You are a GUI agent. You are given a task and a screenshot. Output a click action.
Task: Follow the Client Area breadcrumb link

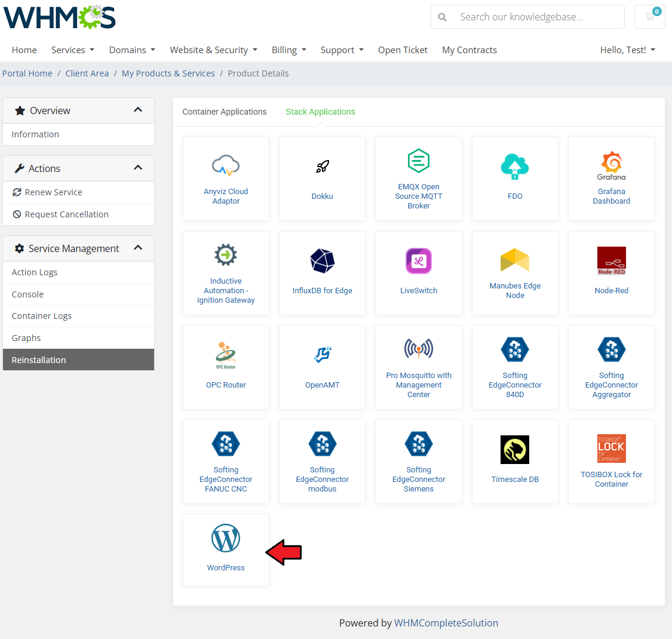87,73
